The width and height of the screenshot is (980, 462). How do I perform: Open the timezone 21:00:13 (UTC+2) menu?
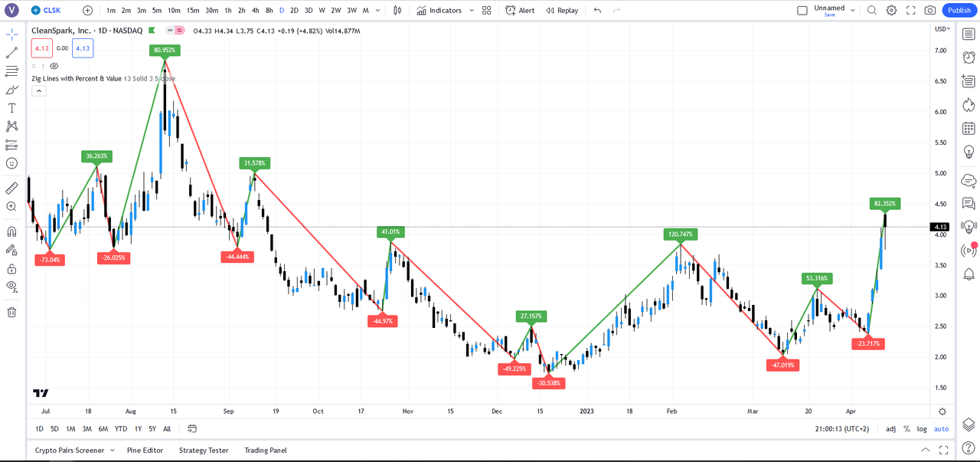click(842, 429)
